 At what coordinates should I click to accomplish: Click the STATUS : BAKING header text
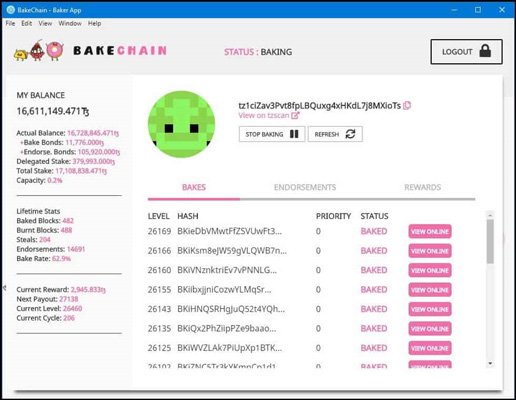coord(258,52)
